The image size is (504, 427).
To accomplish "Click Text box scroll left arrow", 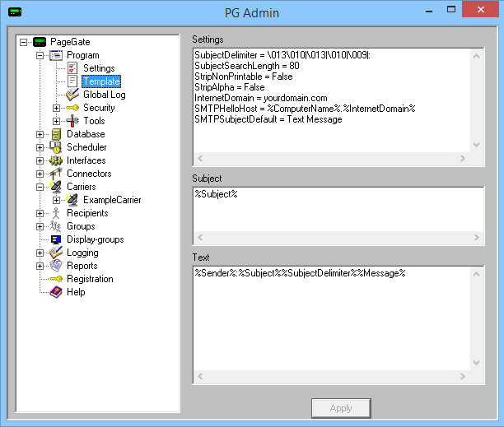I will coord(200,376).
